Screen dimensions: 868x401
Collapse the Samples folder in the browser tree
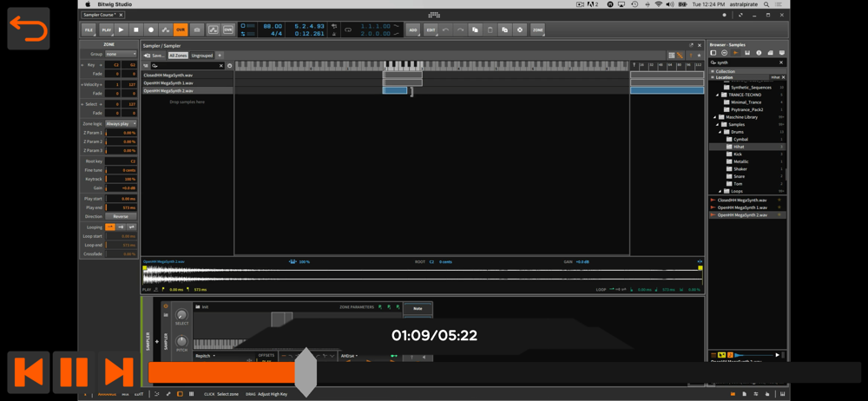pyautogui.click(x=718, y=125)
